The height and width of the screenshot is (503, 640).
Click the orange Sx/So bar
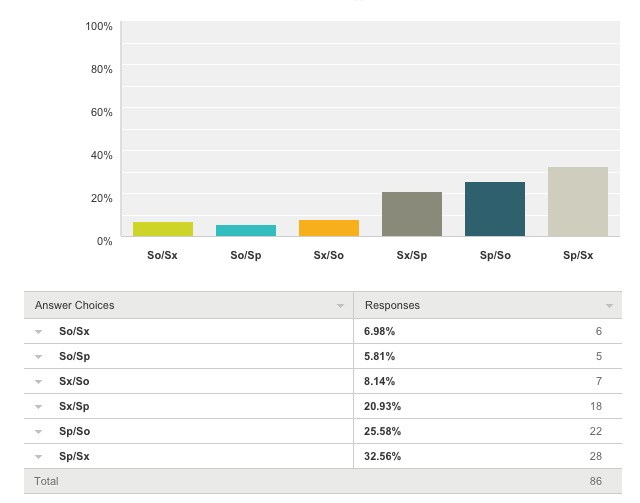click(x=329, y=228)
